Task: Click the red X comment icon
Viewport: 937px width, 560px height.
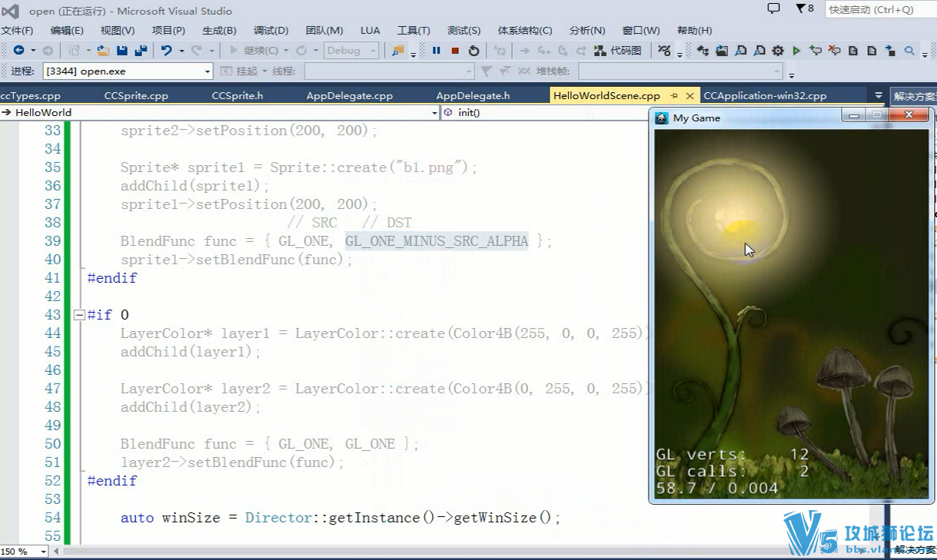Action: 834,51
